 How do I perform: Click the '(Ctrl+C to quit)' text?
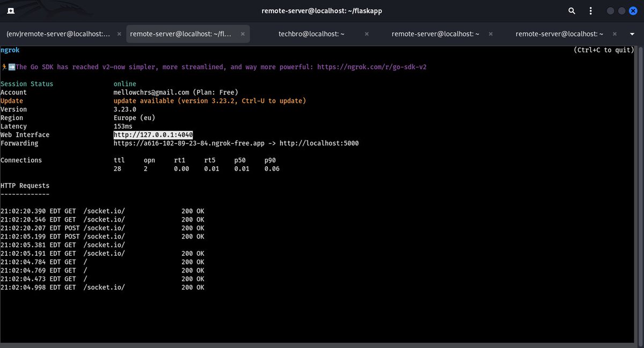[x=604, y=50]
